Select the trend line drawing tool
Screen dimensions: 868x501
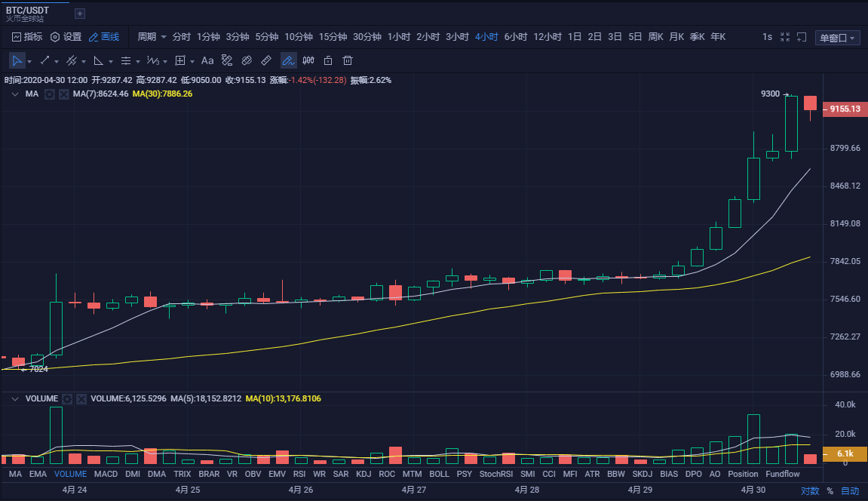click(x=44, y=60)
